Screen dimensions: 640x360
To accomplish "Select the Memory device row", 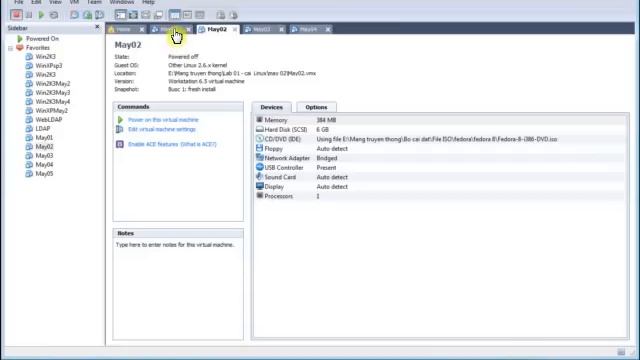I will tap(440, 120).
